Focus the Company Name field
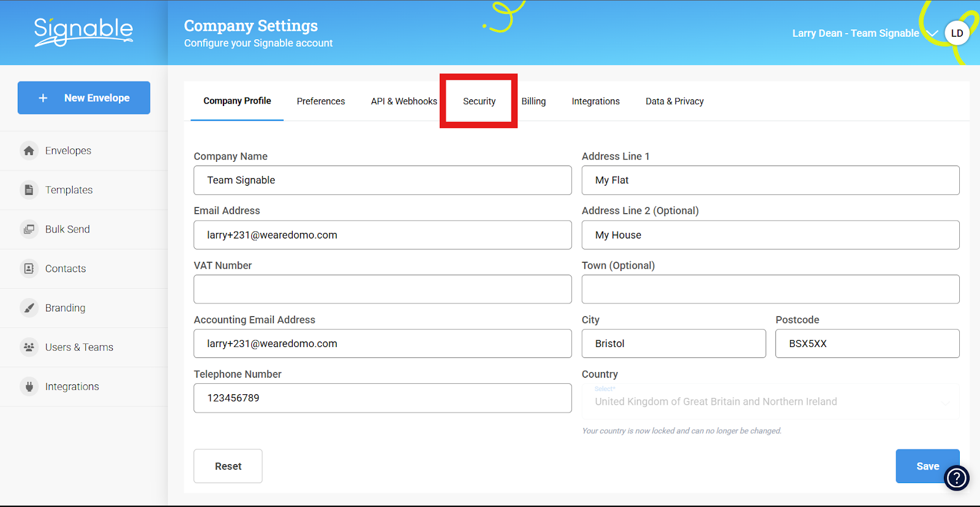The image size is (980, 507). point(383,180)
